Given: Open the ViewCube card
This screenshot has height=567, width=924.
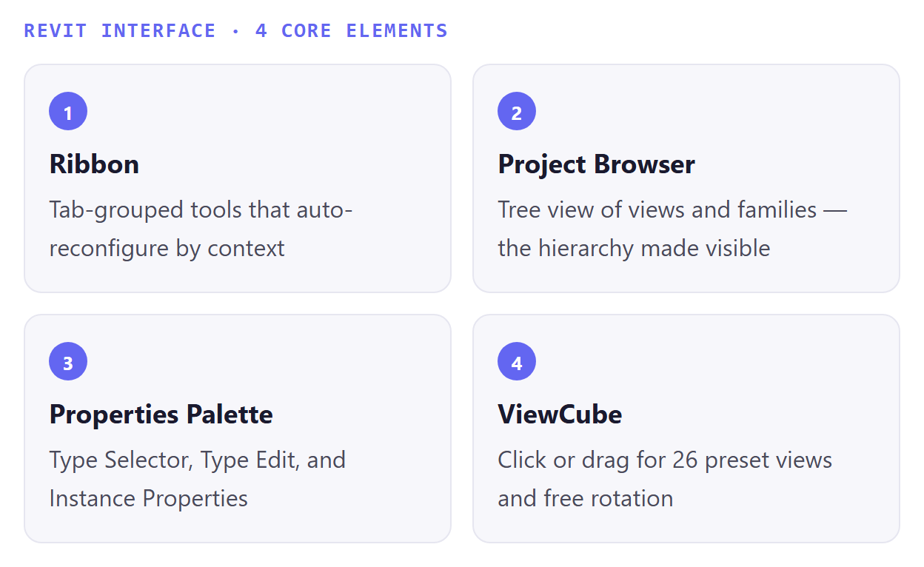Looking at the screenshot, I should pyautogui.click(x=686, y=429).
